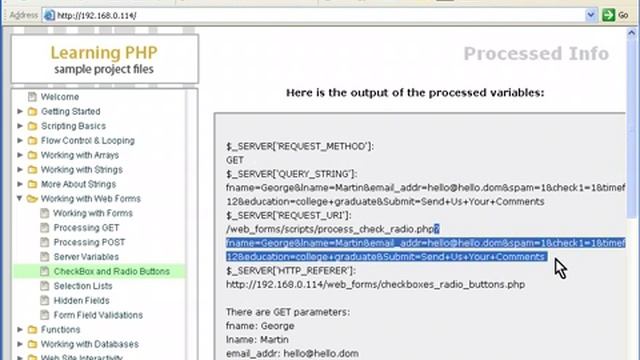
Task: Open Working with Arrays tree item label
Action: click(x=80, y=155)
